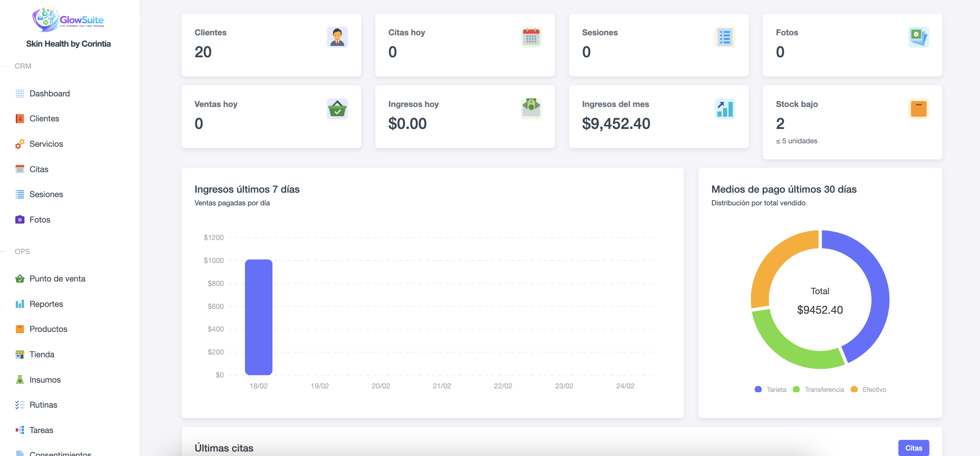Open Servicios from the sidebar
Image resolution: width=980 pixels, height=456 pixels.
point(46,144)
